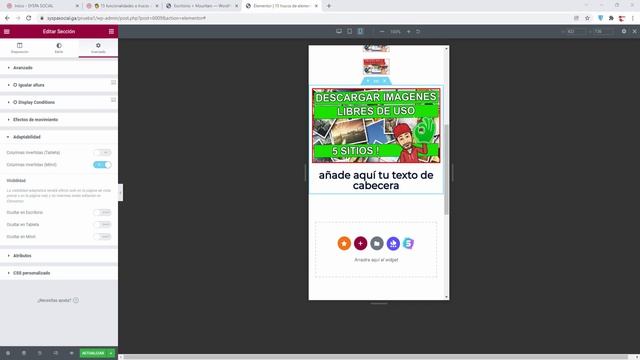The width and height of the screenshot is (640, 360).
Task: Open page settings gear in bottom bar
Action: click(8, 353)
